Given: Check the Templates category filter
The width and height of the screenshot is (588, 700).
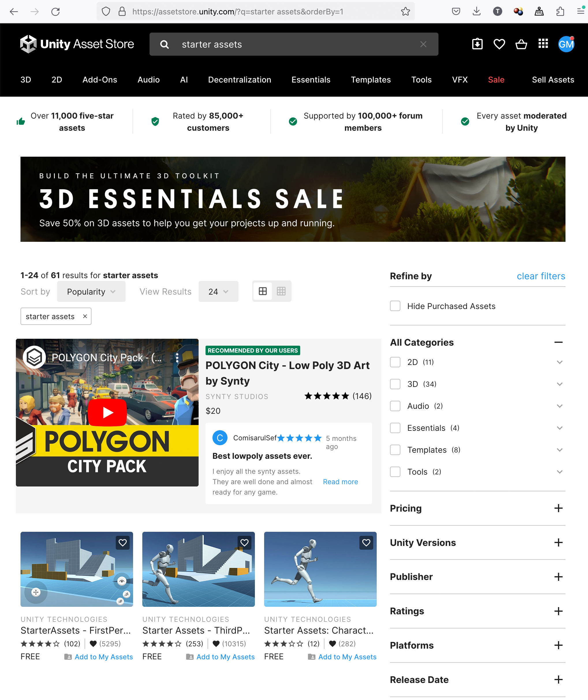Looking at the screenshot, I should point(395,450).
